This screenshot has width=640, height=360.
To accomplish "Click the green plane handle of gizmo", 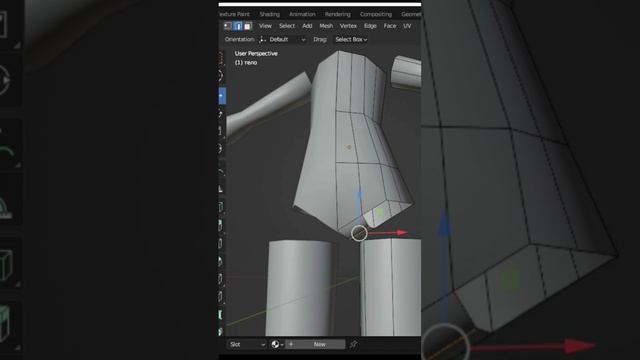I will click(380, 212).
